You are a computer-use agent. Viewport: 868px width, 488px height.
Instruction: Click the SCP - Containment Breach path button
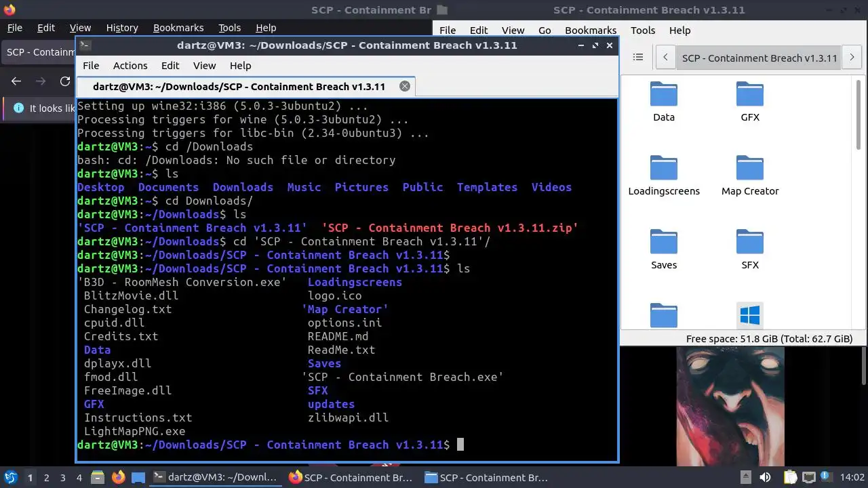759,58
